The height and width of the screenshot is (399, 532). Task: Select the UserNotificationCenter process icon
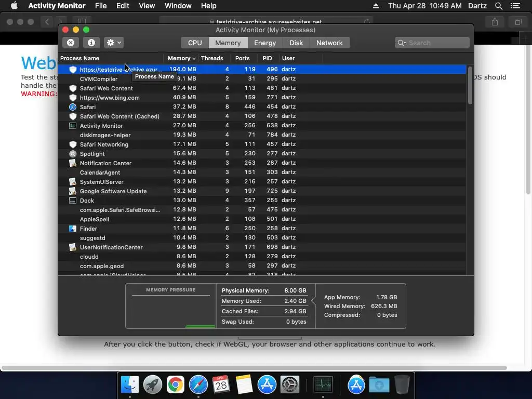click(x=73, y=247)
